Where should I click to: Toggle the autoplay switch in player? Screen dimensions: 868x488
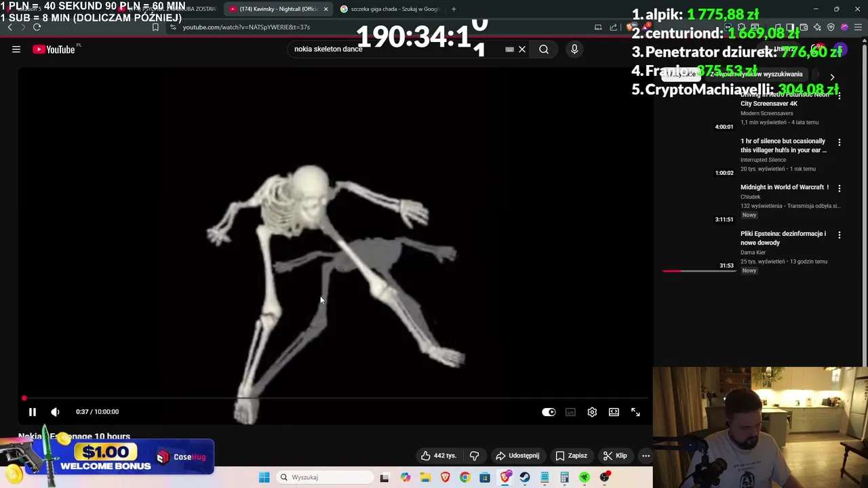(549, 412)
